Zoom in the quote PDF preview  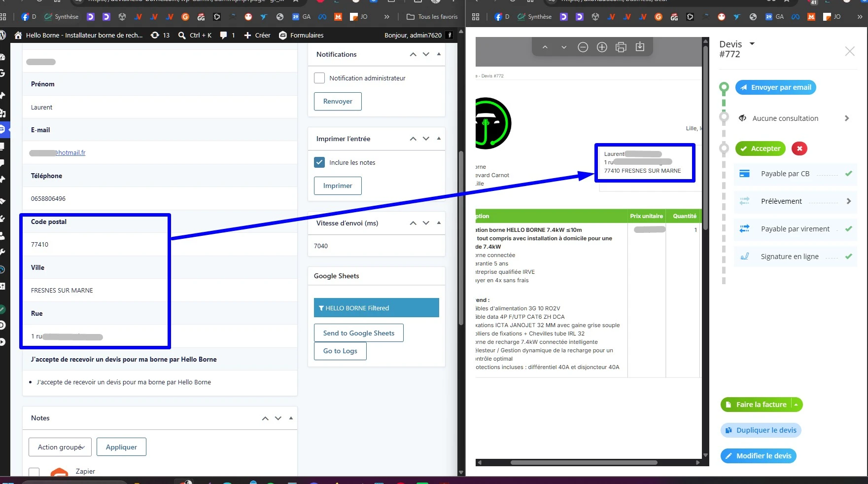click(x=602, y=47)
